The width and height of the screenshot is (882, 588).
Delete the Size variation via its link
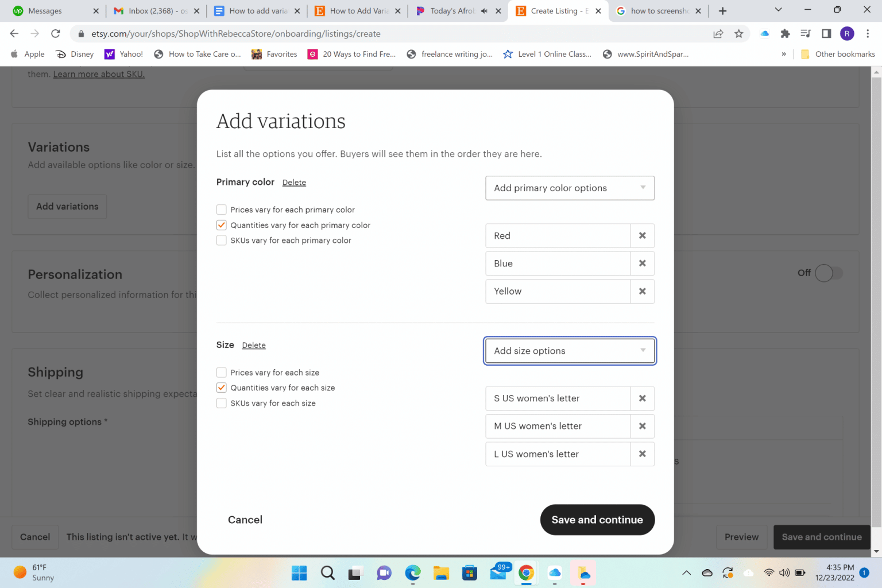(x=254, y=345)
